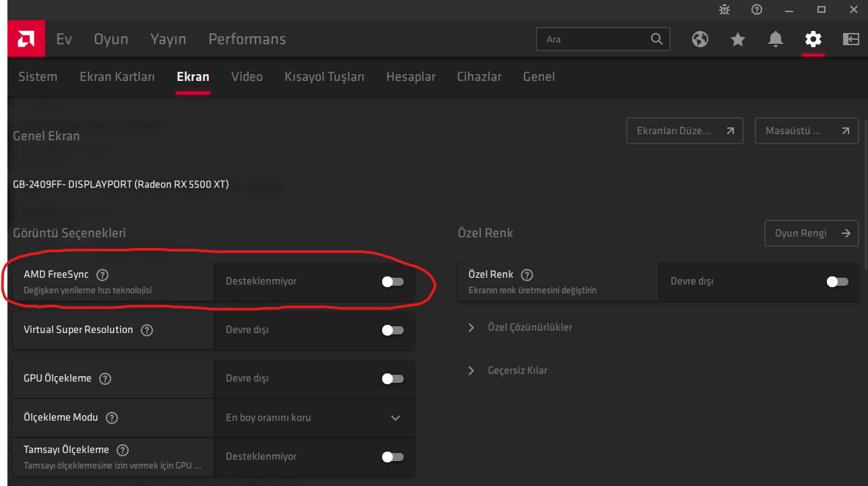Show help for Tamsayı Ölçekleme
Viewport: 868px width, 486px height.
click(x=123, y=450)
